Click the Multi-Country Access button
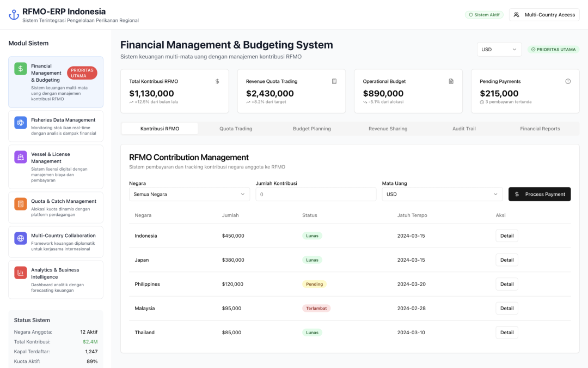588x368 pixels. coord(544,15)
